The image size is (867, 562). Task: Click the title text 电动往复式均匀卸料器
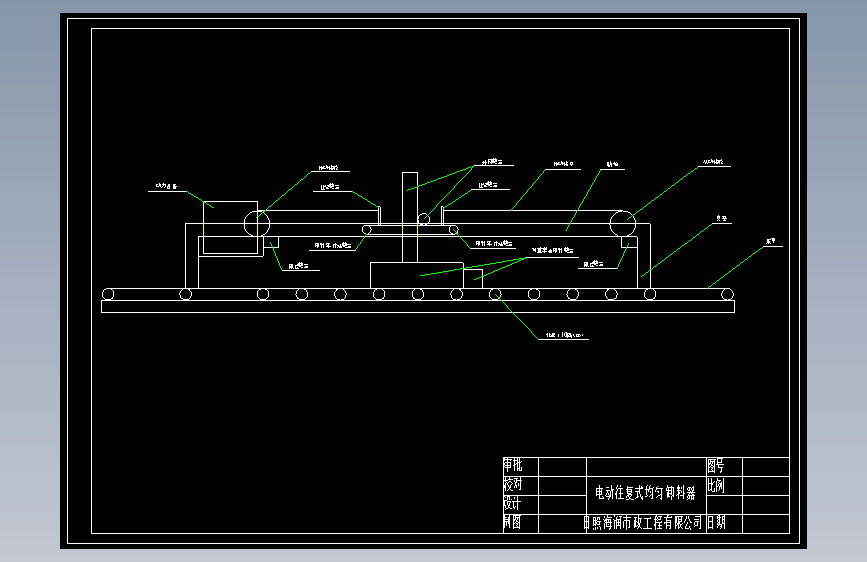[x=645, y=492]
